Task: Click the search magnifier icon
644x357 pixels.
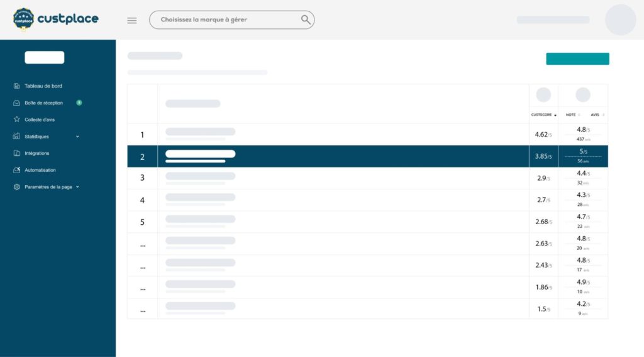Action: [306, 20]
